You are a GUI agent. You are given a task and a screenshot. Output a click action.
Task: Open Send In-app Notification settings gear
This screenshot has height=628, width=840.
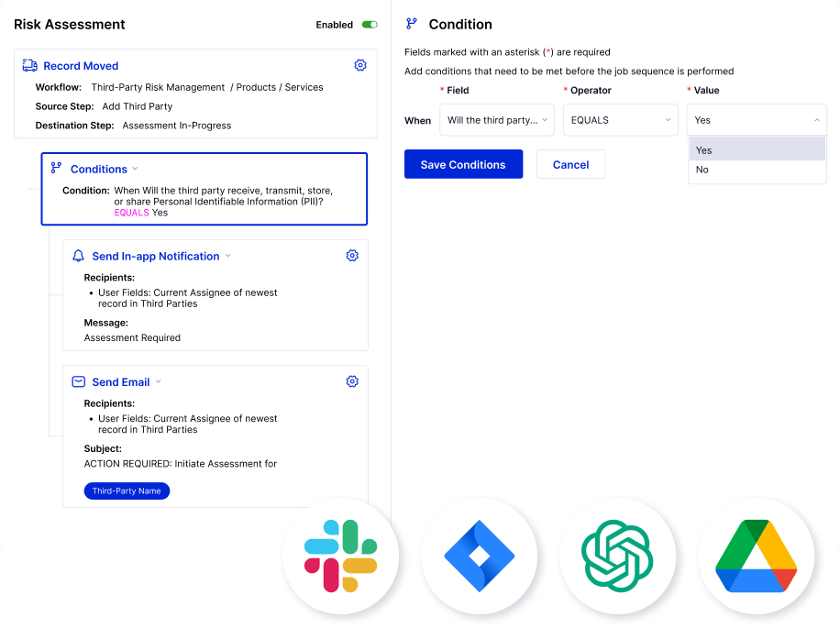pos(352,256)
